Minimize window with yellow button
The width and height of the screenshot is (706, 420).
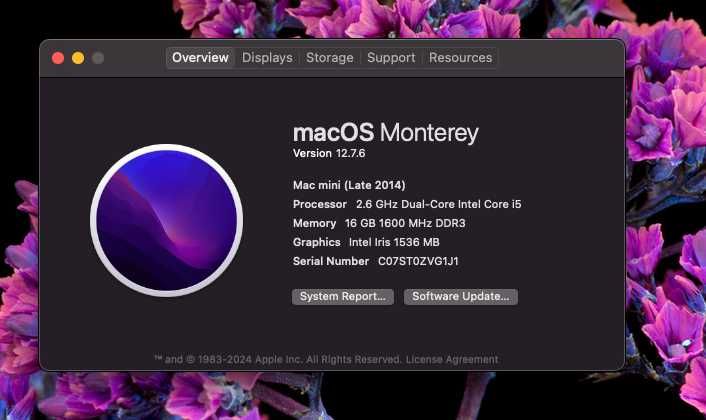(x=78, y=58)
